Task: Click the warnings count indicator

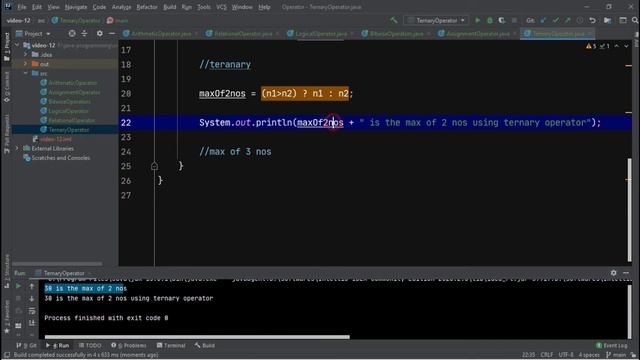Action: click(591, 46)
